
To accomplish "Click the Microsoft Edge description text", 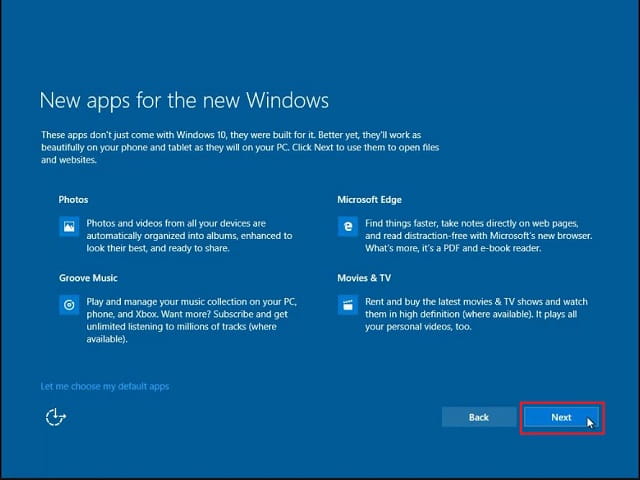I will 478,236.
